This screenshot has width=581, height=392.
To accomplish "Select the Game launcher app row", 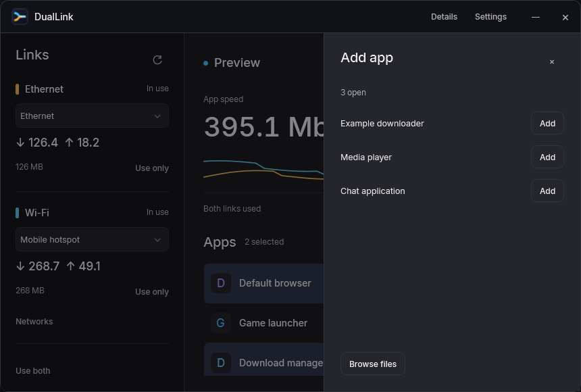I will click(x=263, y=323).
